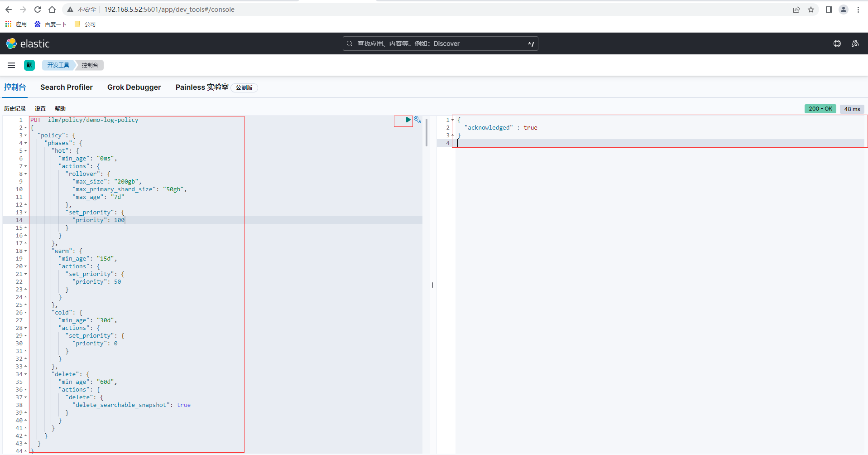Image resolution: width=868 pixels, height=455 pixels.
Task: Collapse the "policy" block at line 3
Action: [x=25, y=136]
